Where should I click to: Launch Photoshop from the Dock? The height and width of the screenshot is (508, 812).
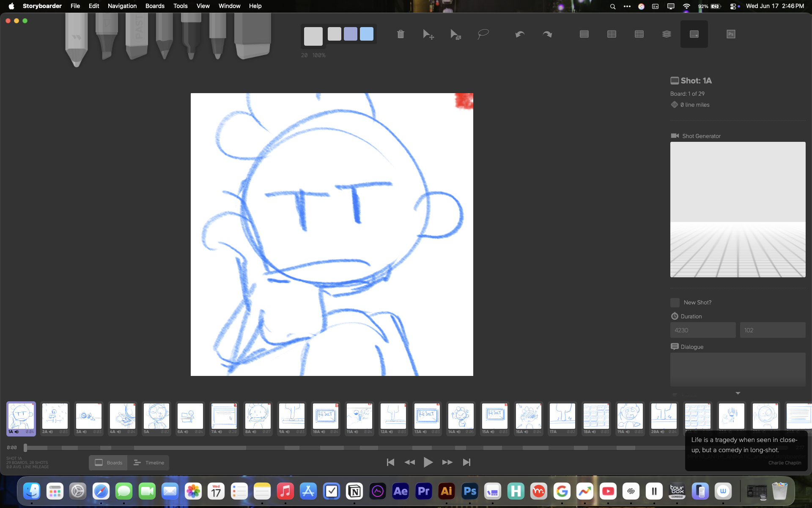(470, 491)
